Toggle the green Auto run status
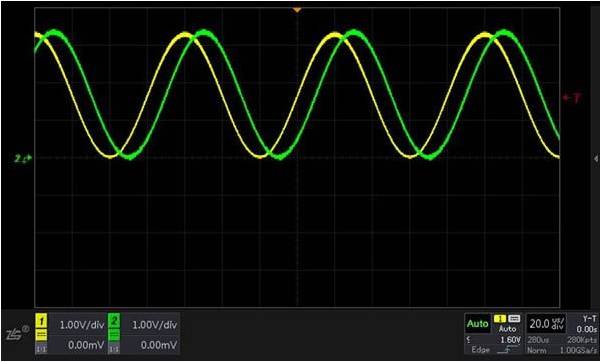The height and width of the screenshot is (362, 600). click(x=477, y=324)
